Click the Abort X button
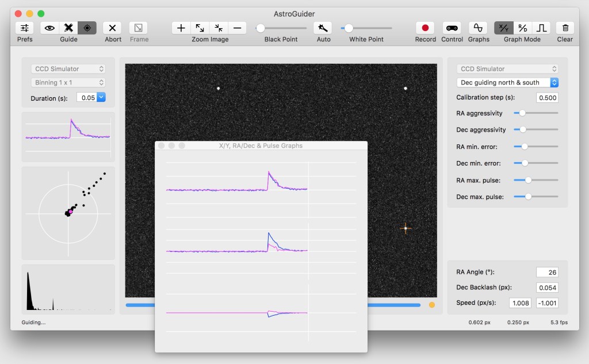 click(x=112, y=28)
